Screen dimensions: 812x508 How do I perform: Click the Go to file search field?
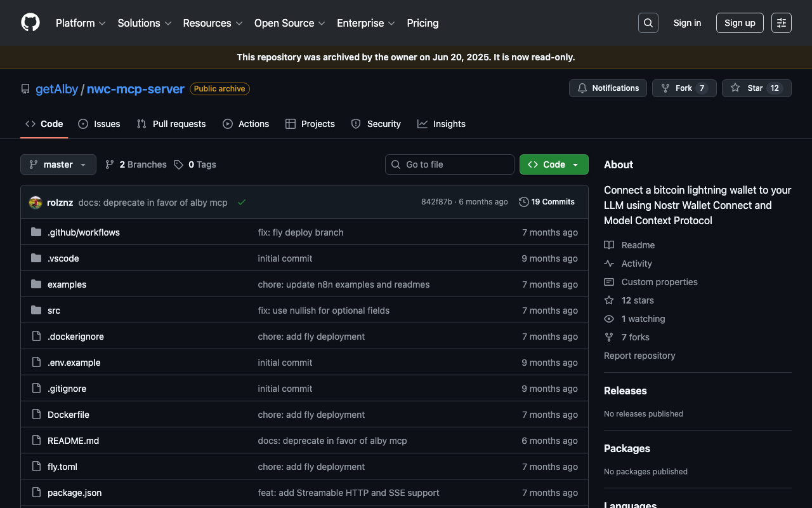coord(450,164)
